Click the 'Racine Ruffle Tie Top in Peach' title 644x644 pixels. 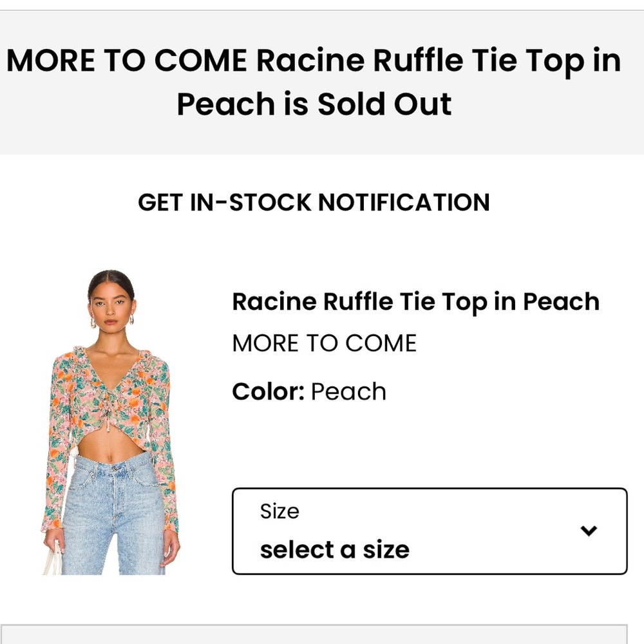click(x=415, y=301)
